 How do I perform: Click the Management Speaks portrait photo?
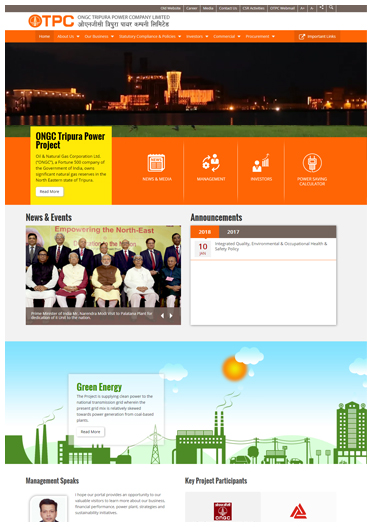pyautogui.click(x=48, y=510)
